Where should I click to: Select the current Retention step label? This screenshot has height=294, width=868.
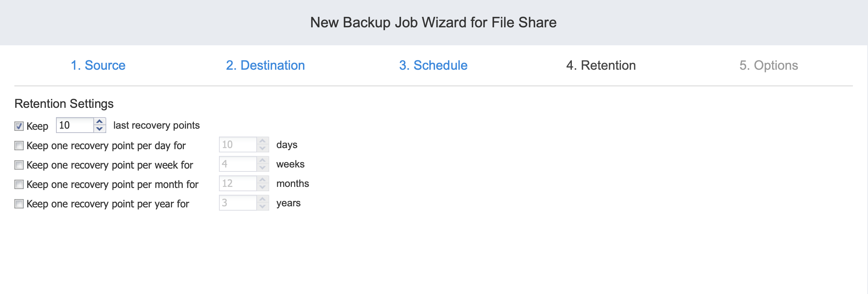click(x=601, y=65)
